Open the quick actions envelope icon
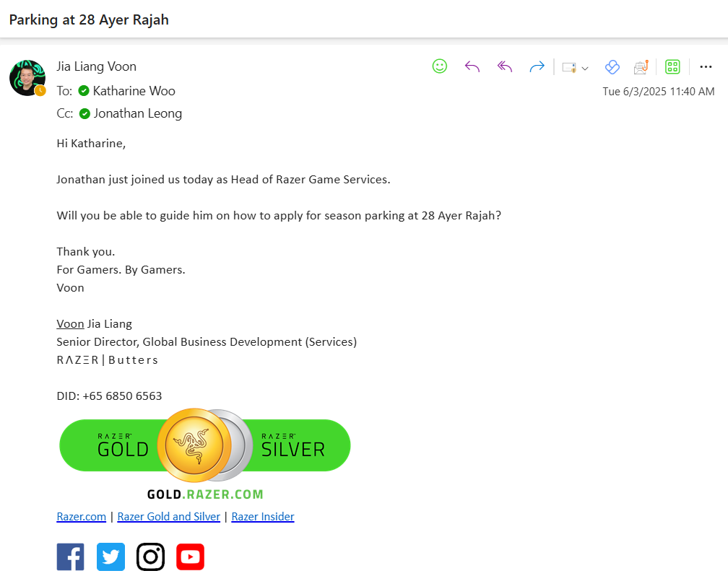This screenshot has height=576, width=728. (569, 68)
